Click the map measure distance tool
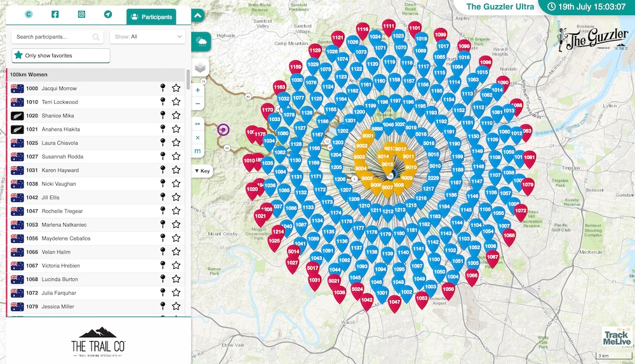Screen dimensions: 635x364 (197, 124)
